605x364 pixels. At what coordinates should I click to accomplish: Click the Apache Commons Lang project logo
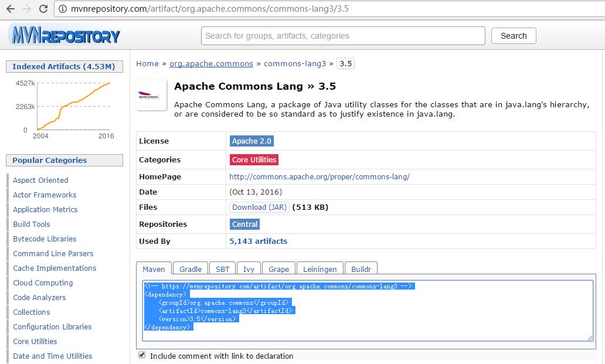point(151,95)
